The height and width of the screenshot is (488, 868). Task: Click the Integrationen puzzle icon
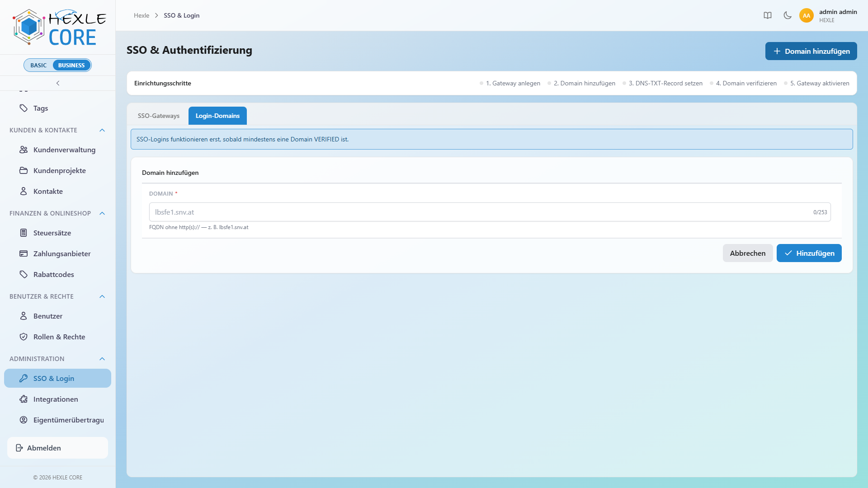tap(24, 399)
